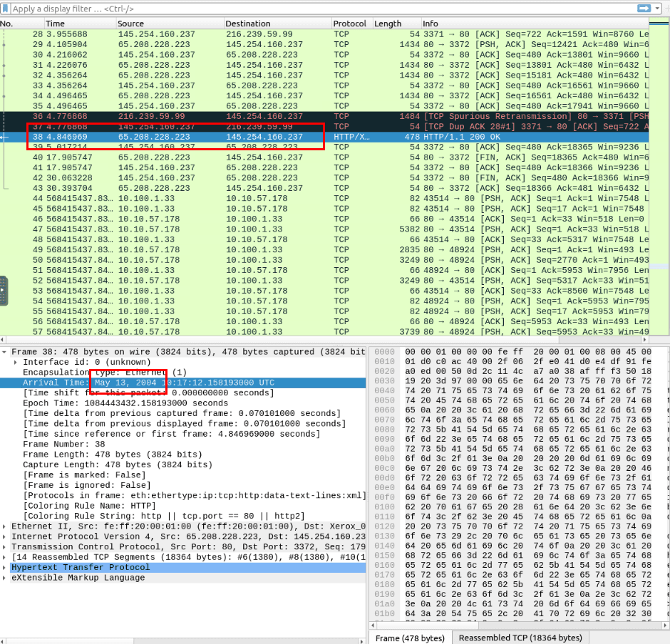The height and width of the screenshot is (644, 670).
Task: Click the apply filter arrow button
Action: click(644, 8)
